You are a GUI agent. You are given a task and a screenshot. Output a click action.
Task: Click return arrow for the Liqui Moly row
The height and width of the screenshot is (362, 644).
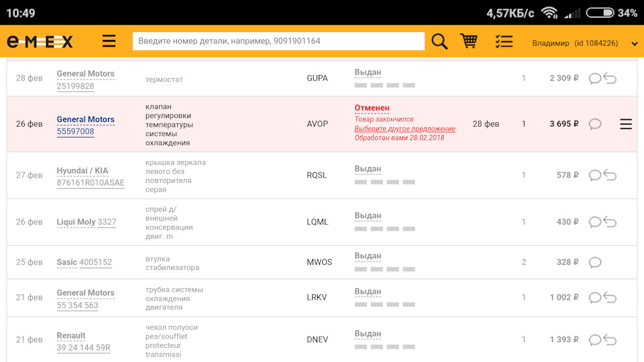pyautogui.click(x=610, y=222)
